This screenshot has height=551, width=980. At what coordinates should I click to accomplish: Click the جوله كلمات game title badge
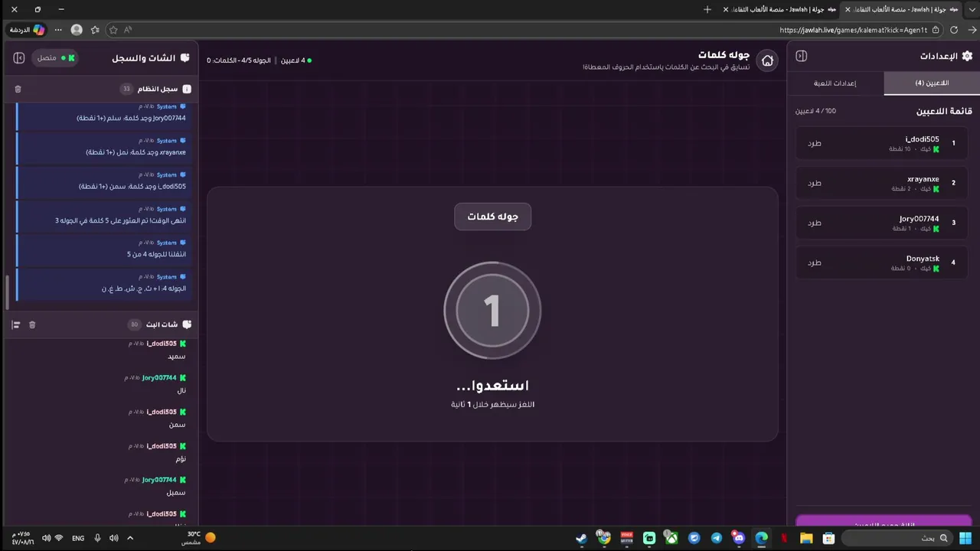492,217
